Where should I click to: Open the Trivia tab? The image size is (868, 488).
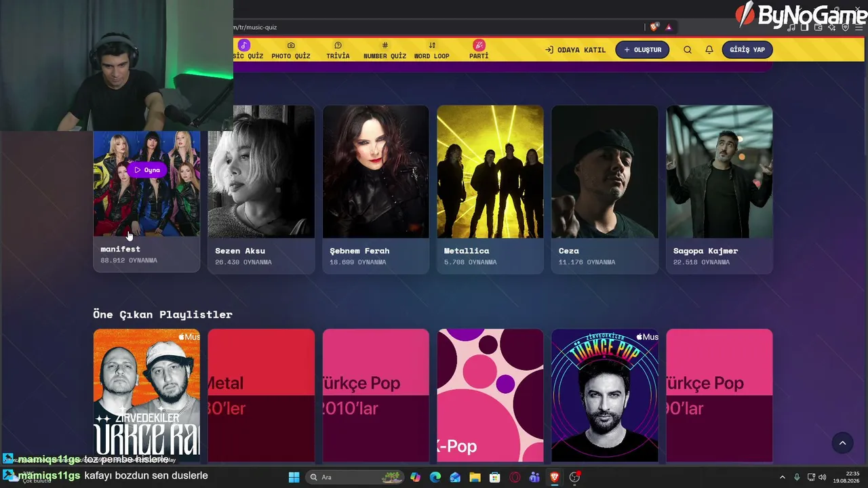(x=338, y=50)
